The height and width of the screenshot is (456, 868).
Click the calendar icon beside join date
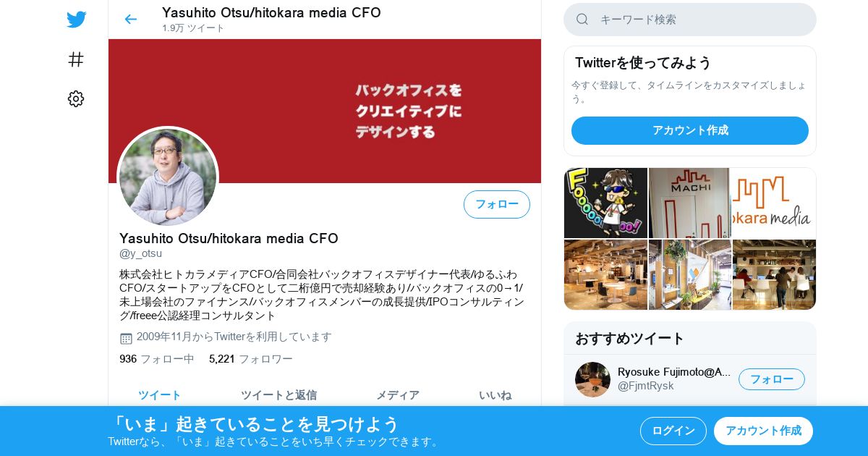click(126, 338)
